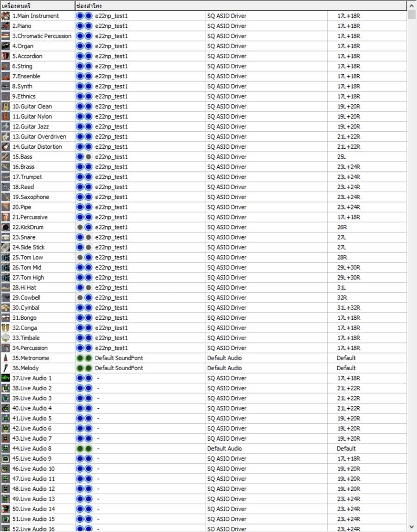Click the vertical scrollbar thumb
417x532 pixels.
[x=412, y=15]
